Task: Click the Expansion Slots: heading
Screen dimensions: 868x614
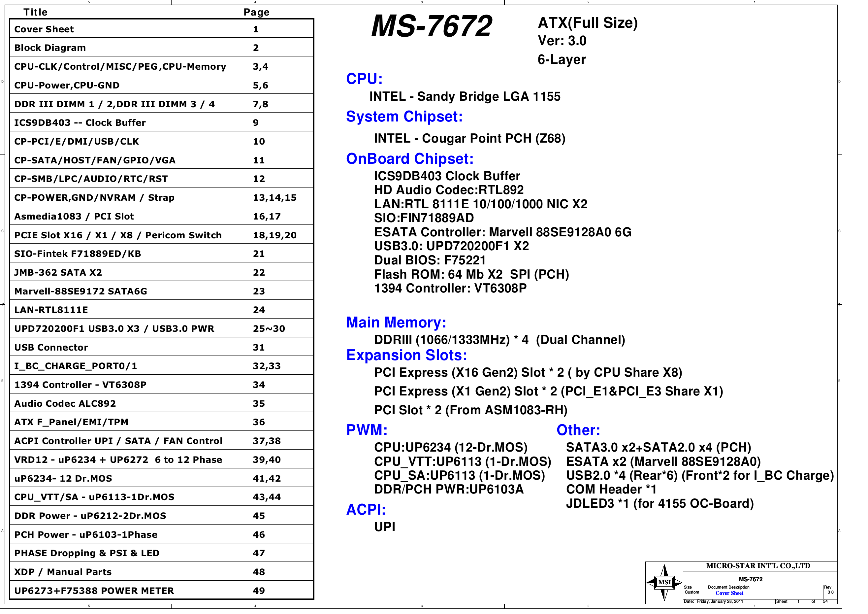Action: [406, 355]
